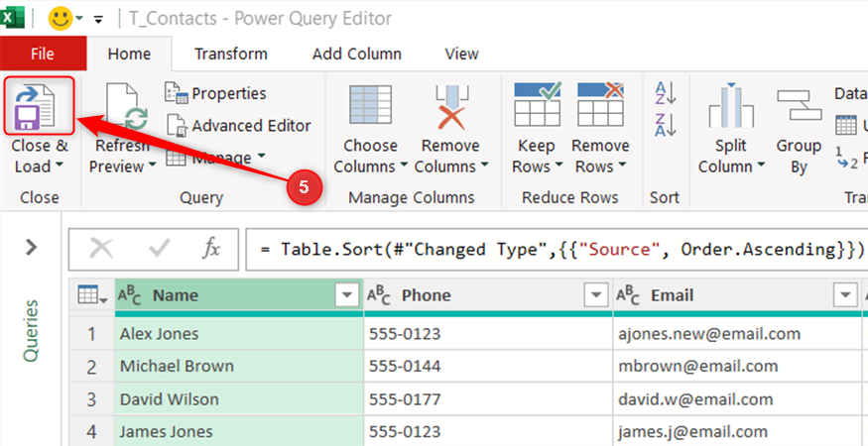Click the Remove Columns icon

(x=451, y=106)
